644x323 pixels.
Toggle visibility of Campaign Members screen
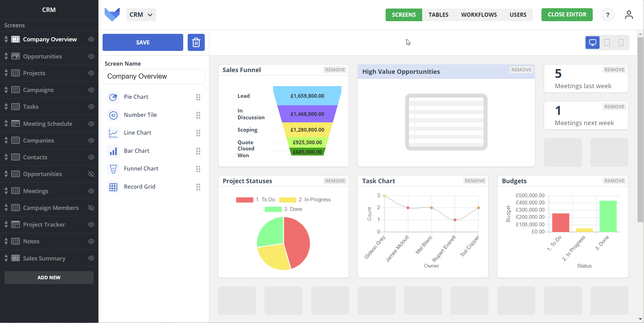pyautogui.click(x=91, y=208)
